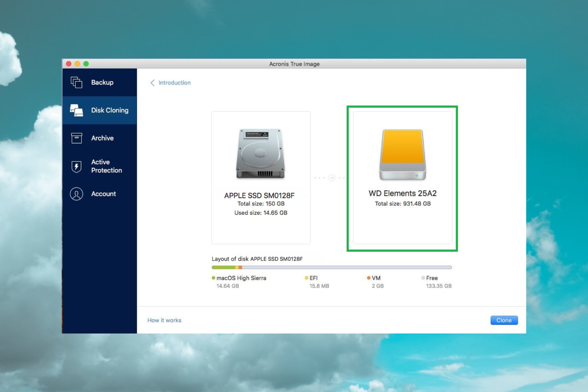Click the orange VM legend dot
The height and width of the screenshot is (392, 588).
369,278
